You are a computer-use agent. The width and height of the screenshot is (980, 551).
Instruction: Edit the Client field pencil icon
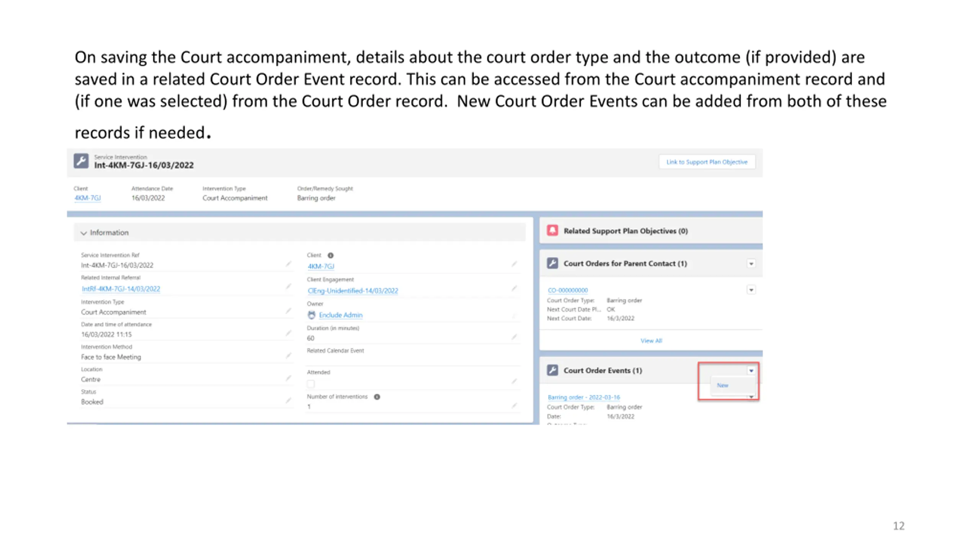[514, 264]
